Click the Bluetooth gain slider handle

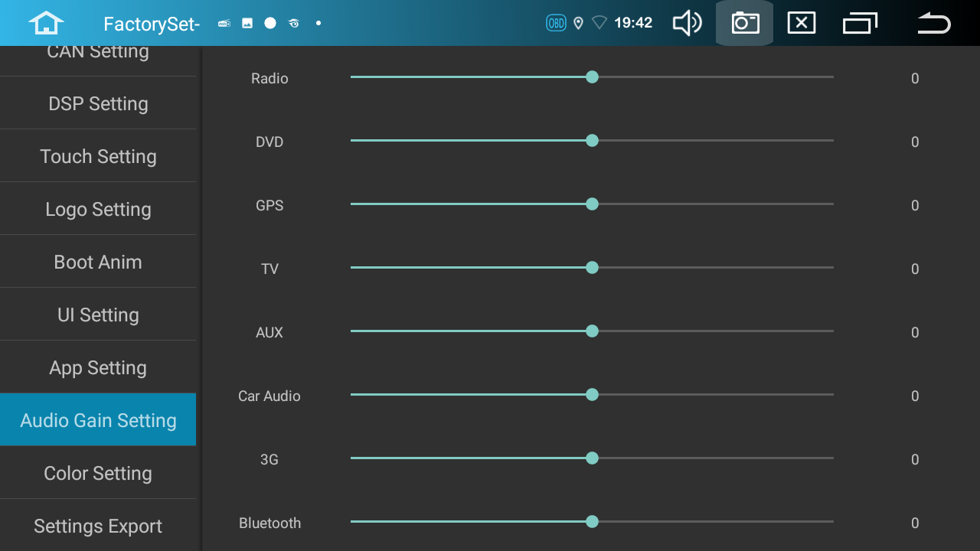point(592,522)
